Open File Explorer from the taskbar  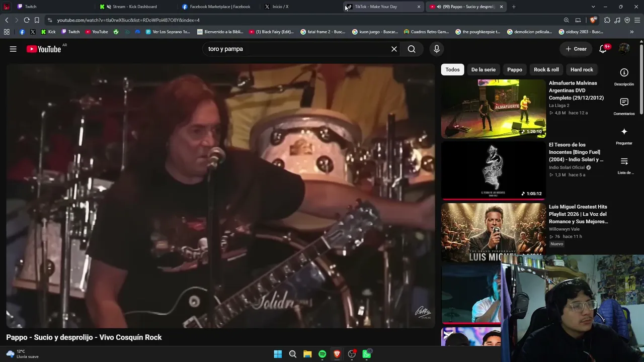pos(307,354)
